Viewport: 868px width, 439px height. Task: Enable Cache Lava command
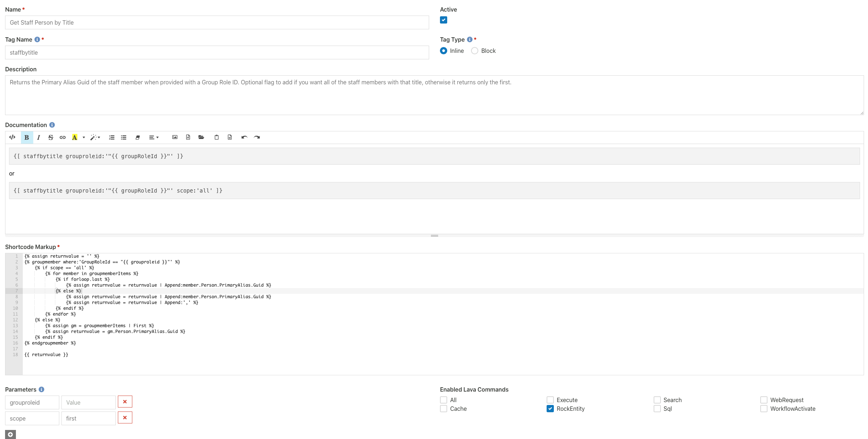[x=444, y=409]
